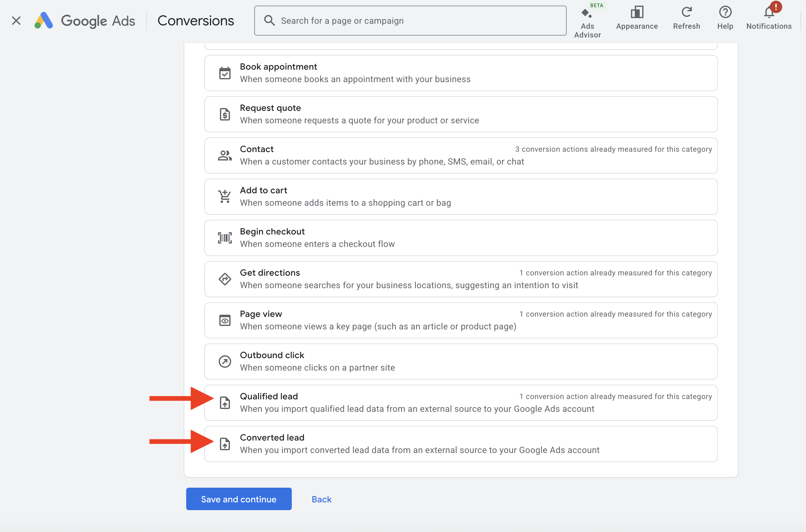Click the Contact people icon

224,156
